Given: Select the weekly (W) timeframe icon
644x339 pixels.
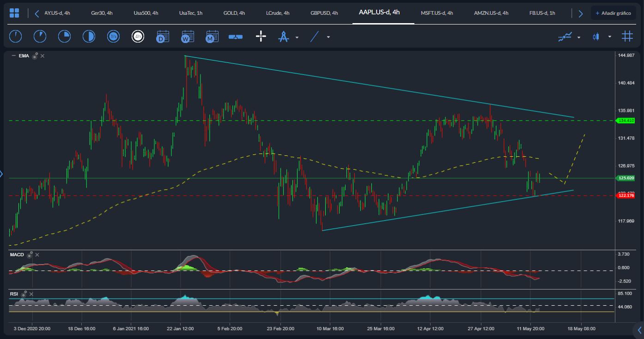Looking at the screenshot, I should [187, 36].
